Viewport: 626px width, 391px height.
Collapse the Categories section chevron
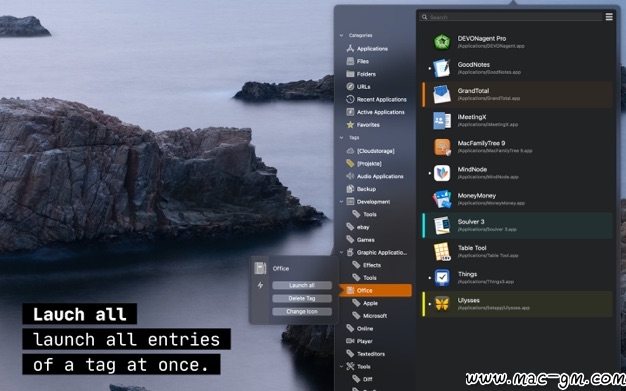pos(341,35)
